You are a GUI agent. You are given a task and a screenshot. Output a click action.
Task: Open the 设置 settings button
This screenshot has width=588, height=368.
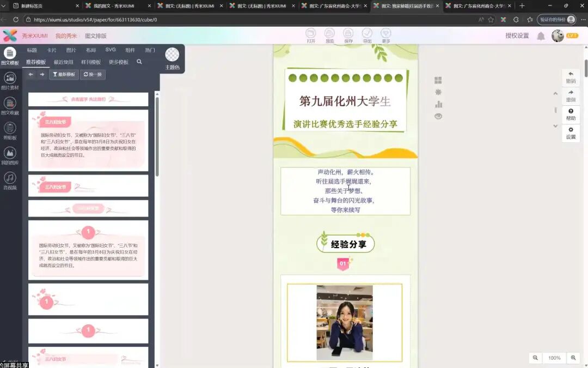coord(571,134)
